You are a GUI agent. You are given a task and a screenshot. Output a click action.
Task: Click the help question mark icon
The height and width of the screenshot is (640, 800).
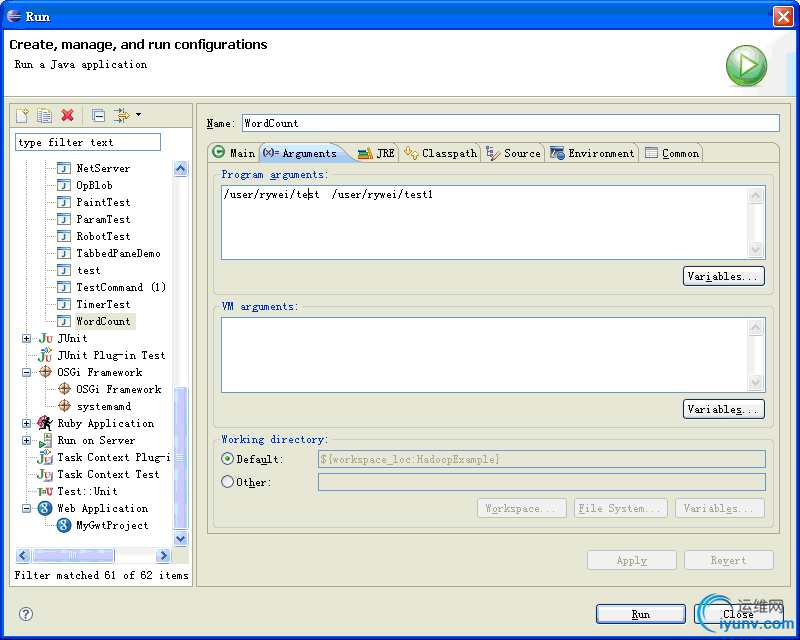point(26,613)
